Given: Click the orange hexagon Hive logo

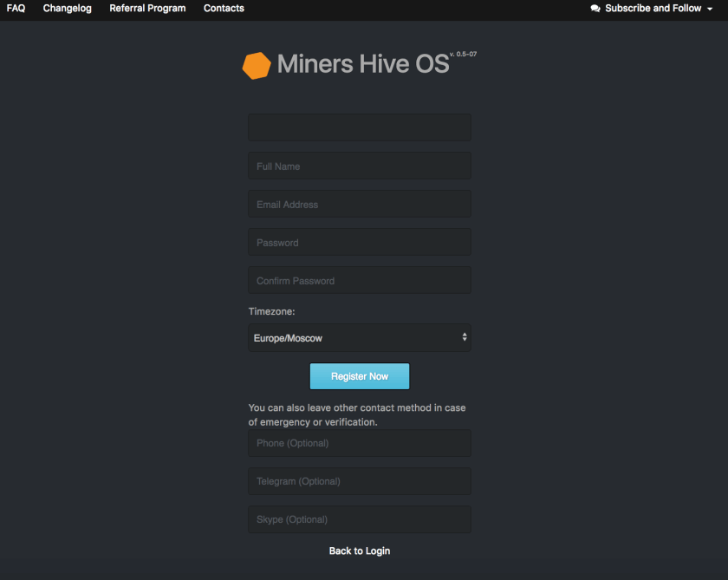Looking at the screenshot, I should 257,66.
